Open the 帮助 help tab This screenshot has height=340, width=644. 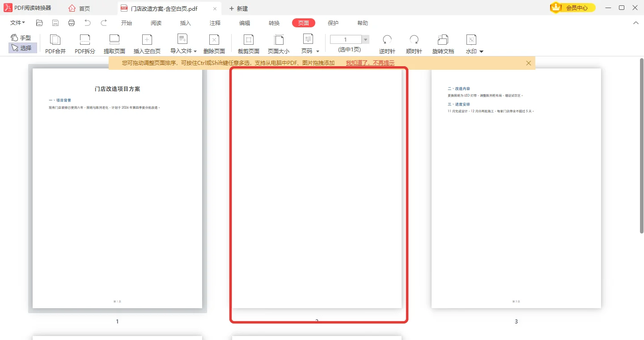tap(363, 23)
